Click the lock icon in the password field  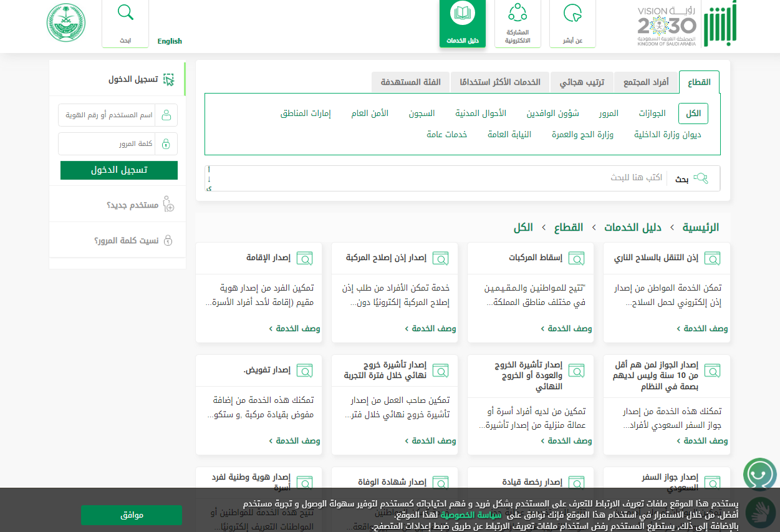click(x=166, y=144)
